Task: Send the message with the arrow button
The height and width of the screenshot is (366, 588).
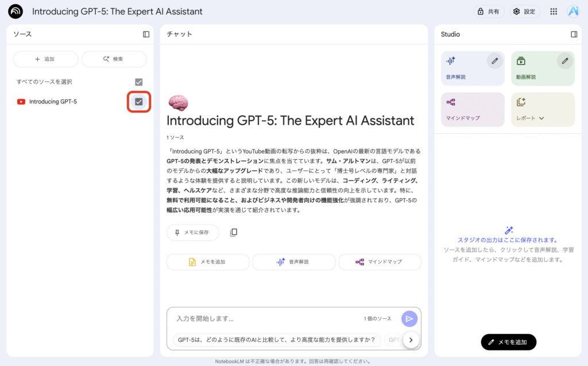Action: pos(409,319)
